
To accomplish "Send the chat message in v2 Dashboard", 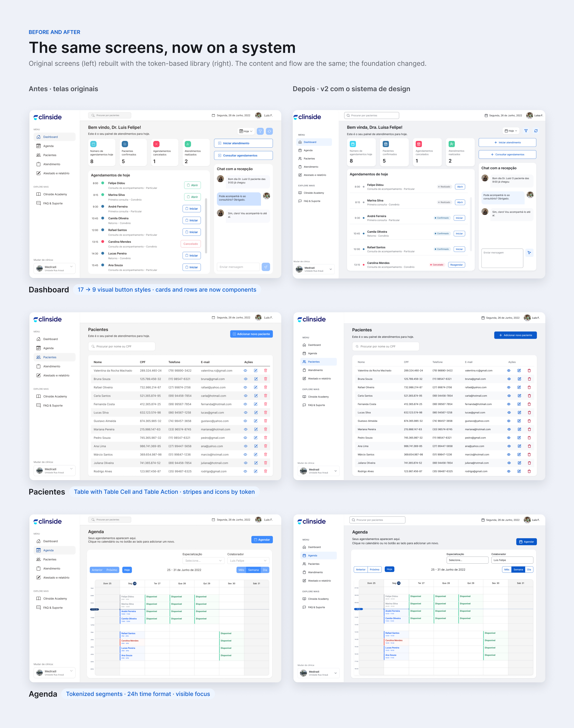I will pos(529,253).
